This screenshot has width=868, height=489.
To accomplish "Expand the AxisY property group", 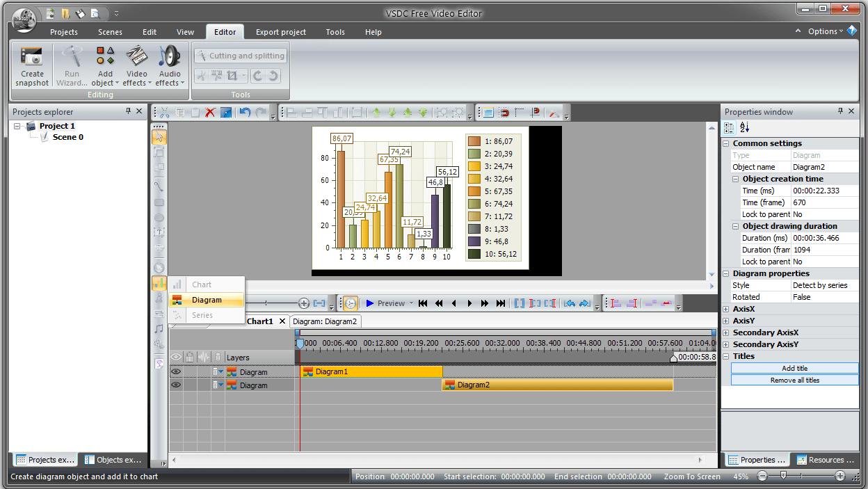I will (x=726, y=321).
